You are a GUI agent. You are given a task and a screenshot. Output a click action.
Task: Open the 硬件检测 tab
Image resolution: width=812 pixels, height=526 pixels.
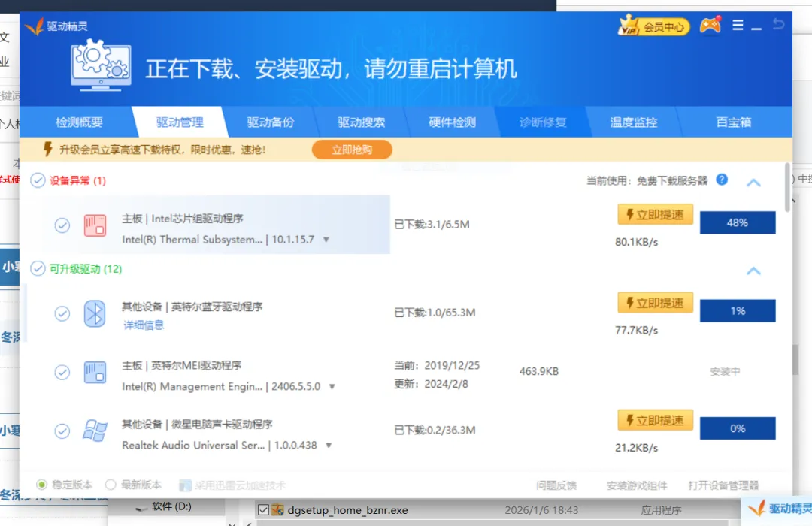452,122
